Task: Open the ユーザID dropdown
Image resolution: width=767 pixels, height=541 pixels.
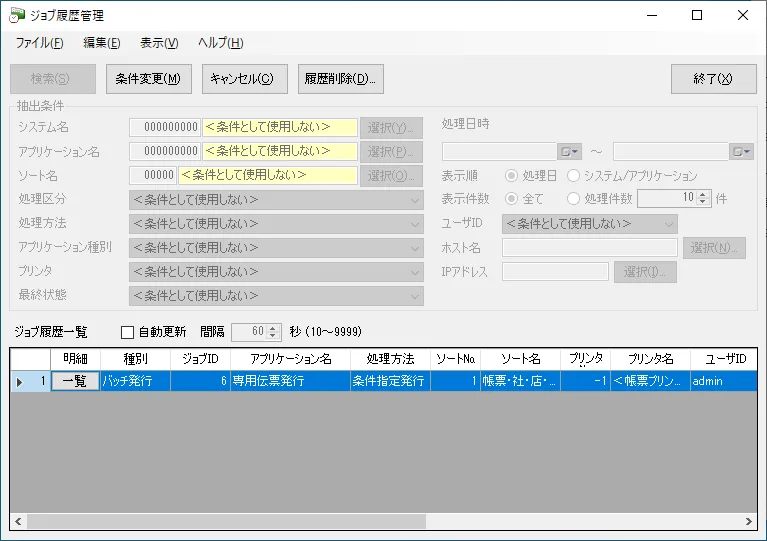Action: pyautogui.click(x=669, y=224)
